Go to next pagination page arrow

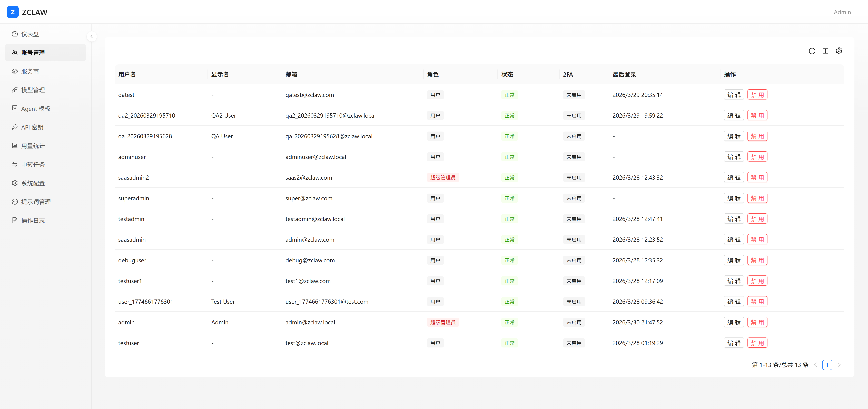click(x=839, y=365)
